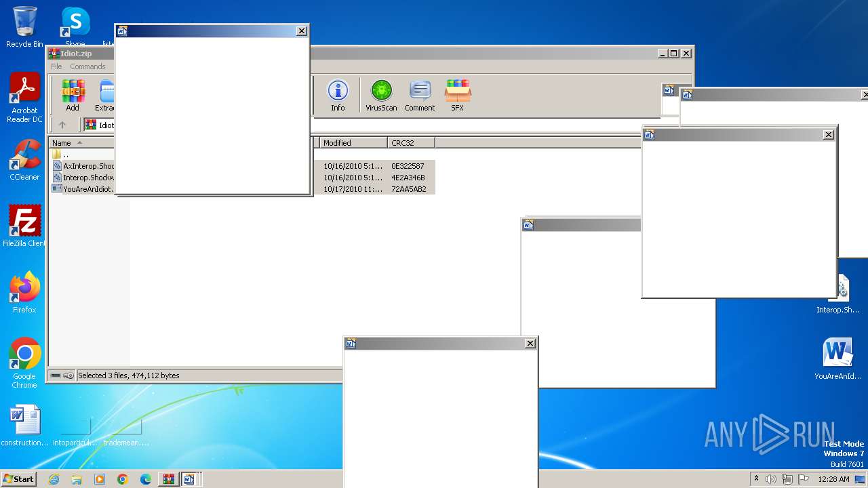Click status text 'Selected 3 files, 474,112 bytes'
Screen dimensions: 868x488
(x=129, y=375)
